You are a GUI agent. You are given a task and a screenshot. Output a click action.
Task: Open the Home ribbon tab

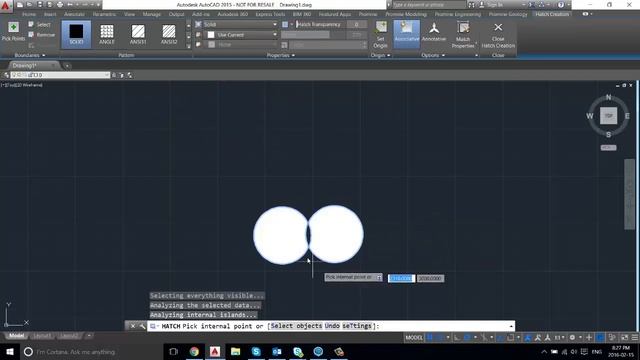click(x=29, y=14)
